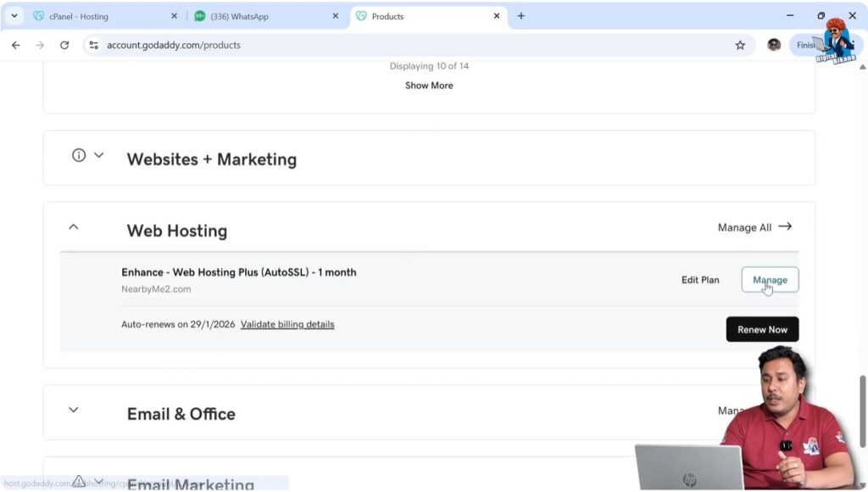Click the Websites + Marketing heading
Screen dimensions: 868x492
211,159
